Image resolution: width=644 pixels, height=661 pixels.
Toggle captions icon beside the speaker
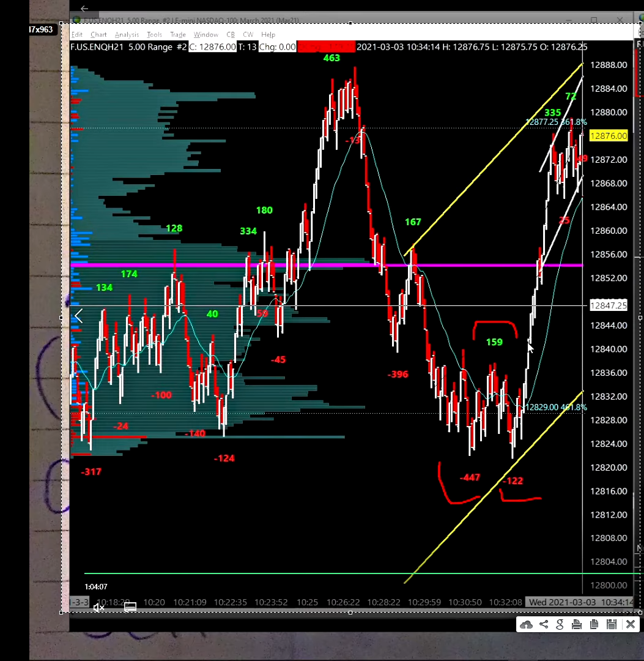130,607
